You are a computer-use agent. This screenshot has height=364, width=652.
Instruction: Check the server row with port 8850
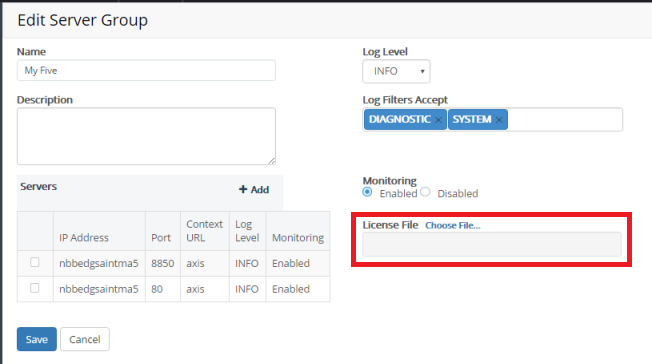(35, 262)
